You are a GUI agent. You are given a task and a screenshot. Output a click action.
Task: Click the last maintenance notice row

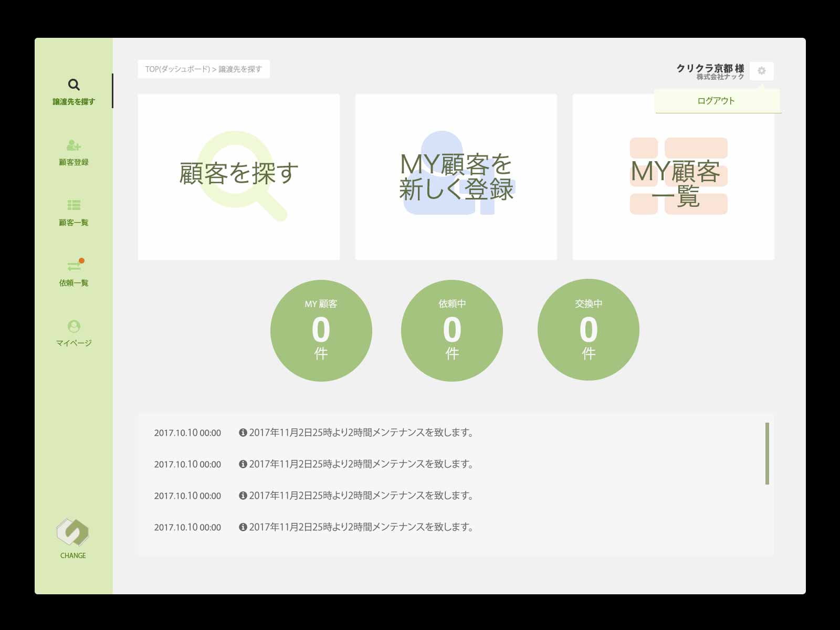[x=361, y=527]
